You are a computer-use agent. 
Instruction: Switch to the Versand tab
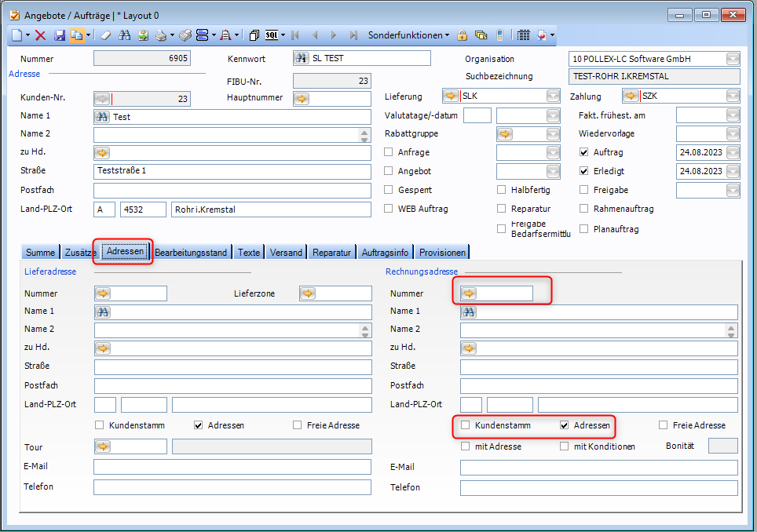(285, 253)
